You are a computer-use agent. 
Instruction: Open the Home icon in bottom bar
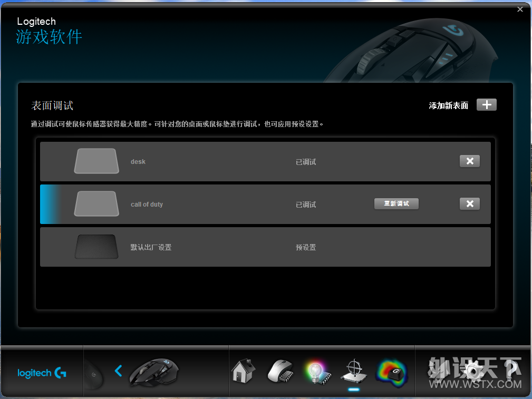243,371
